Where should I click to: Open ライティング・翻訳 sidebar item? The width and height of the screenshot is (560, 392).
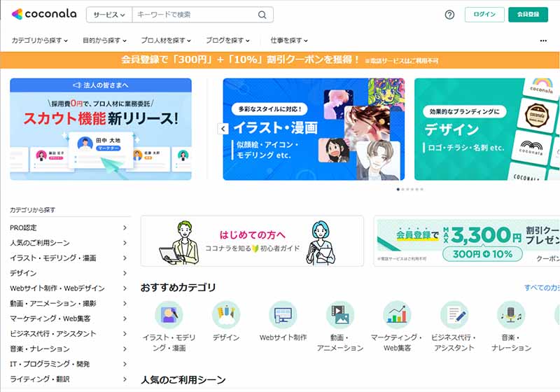pos(69,379)
